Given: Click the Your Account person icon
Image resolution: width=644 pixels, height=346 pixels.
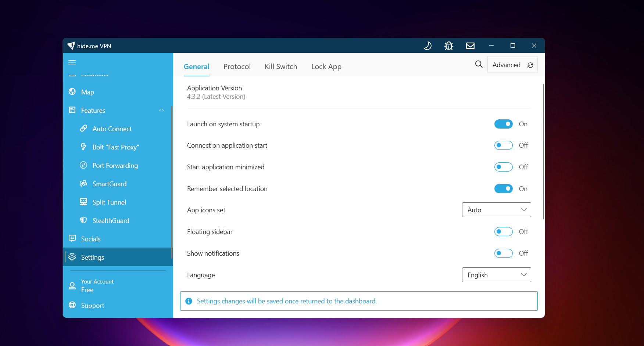Looking at the screenshot, I should tap(72, 285).
